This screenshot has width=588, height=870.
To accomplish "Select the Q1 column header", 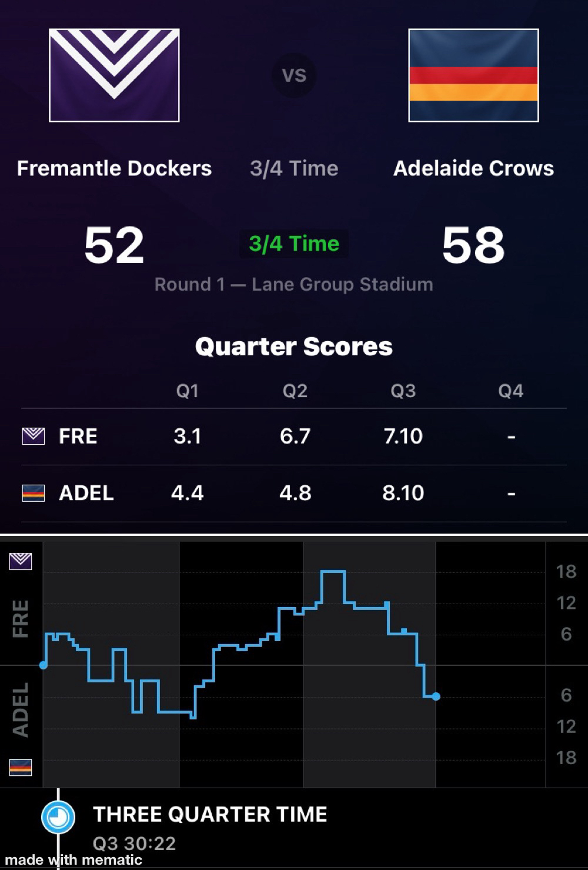I will [187, 391].
